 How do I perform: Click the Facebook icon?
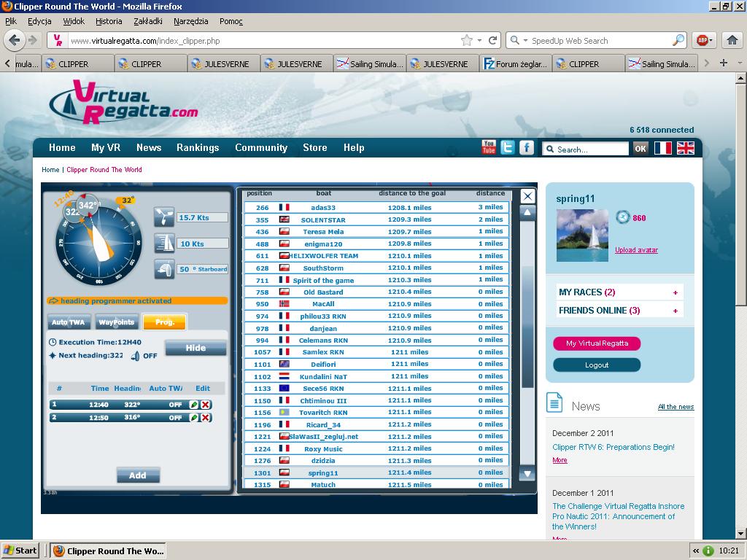527,147
